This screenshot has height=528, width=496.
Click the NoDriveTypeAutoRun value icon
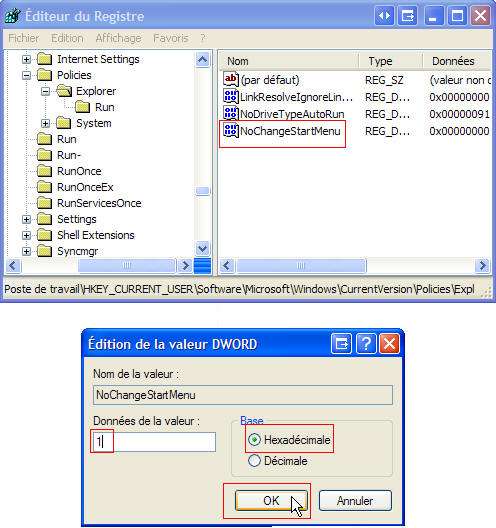point(231,113)
